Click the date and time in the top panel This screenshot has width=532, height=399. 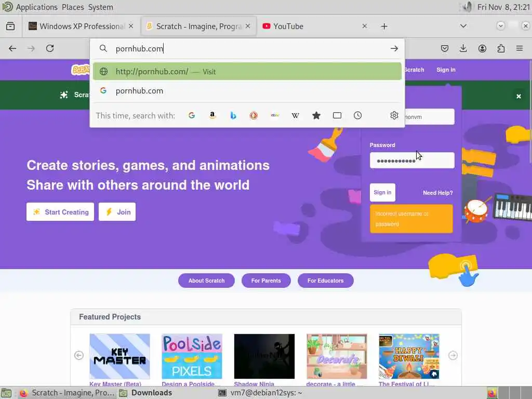pos(503,7)
